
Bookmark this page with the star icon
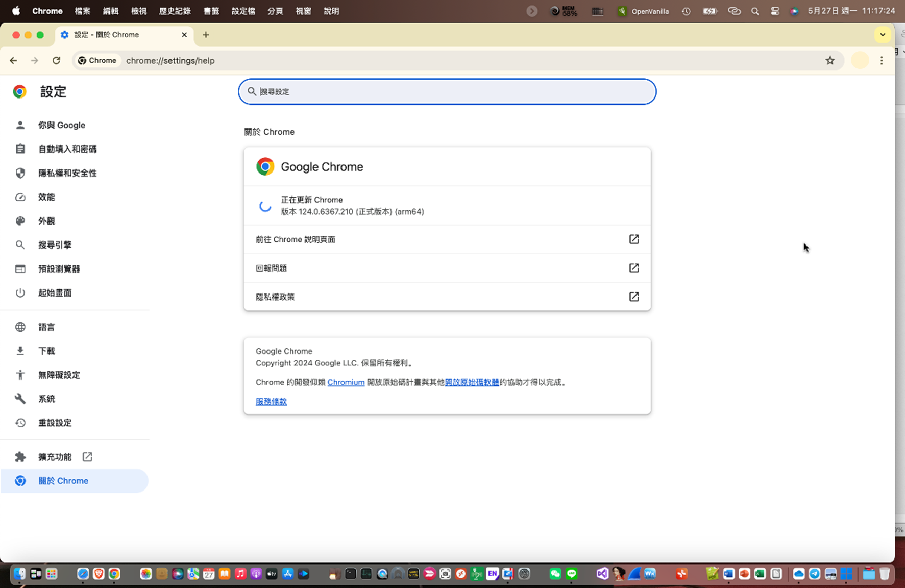click(830, 60)
